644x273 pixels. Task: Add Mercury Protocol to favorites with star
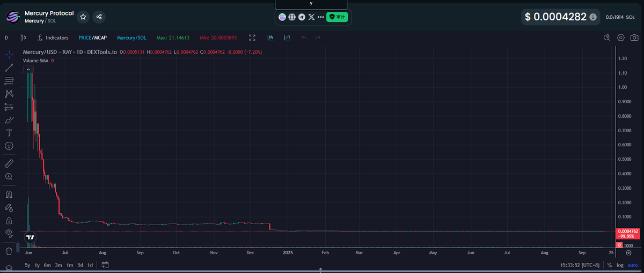point(83,17)
